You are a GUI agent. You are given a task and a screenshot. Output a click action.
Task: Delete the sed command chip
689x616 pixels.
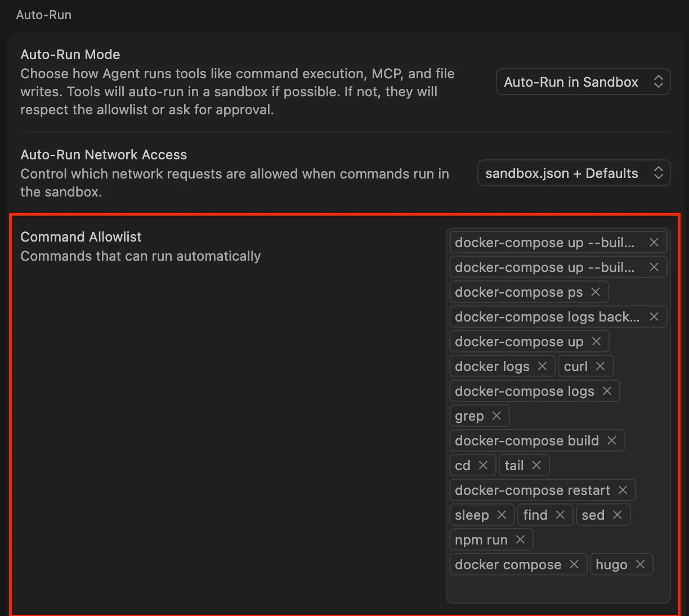[x=618, y=515]
